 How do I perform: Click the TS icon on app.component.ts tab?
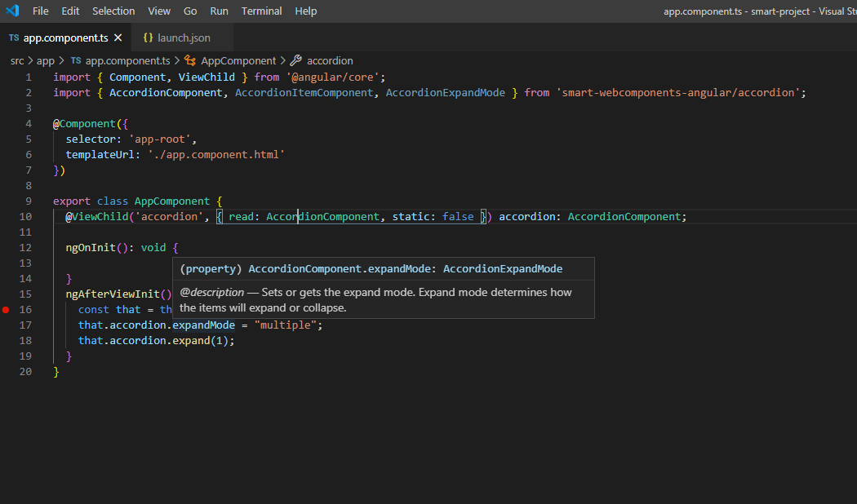[14, 38]
